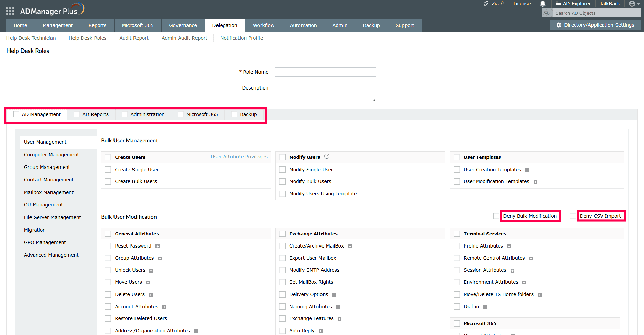Click the search AD objects magnifier icon
This screenshot has height=335, width=644.
547,13
